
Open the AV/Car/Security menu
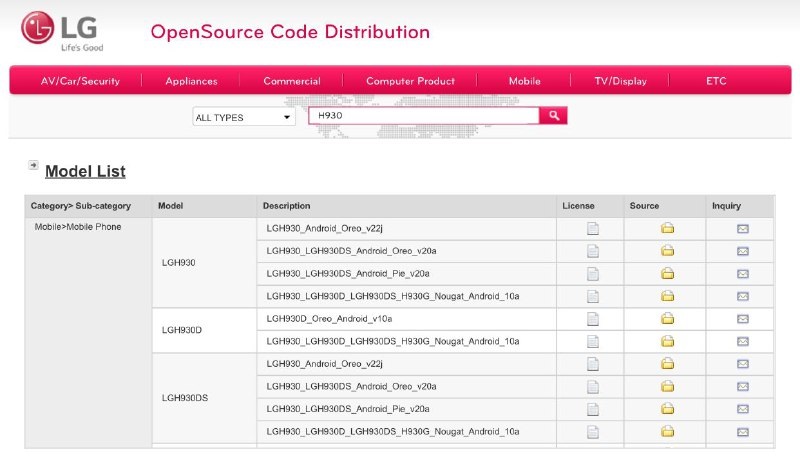click(x=80, y=81)
